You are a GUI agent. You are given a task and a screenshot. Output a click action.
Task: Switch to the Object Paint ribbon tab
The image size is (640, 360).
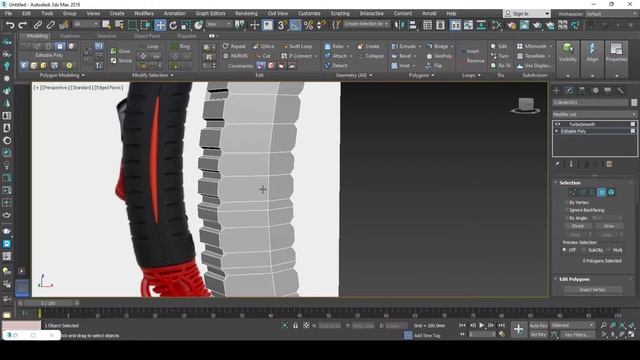147,36
